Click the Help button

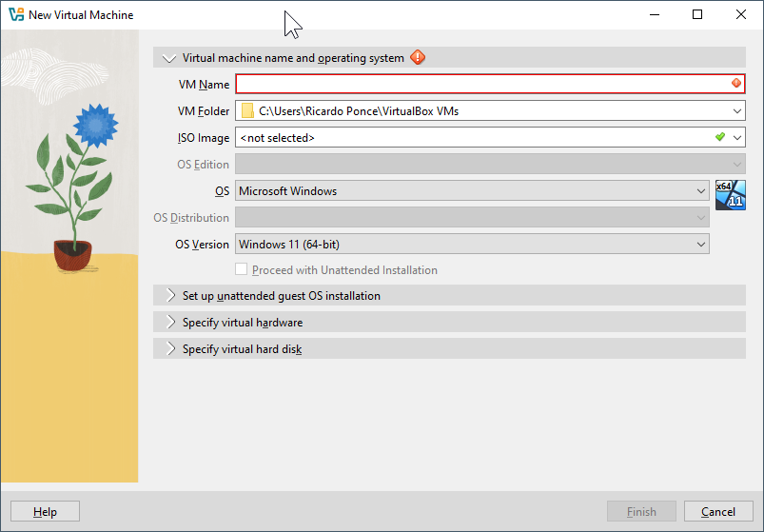[45, 512]
